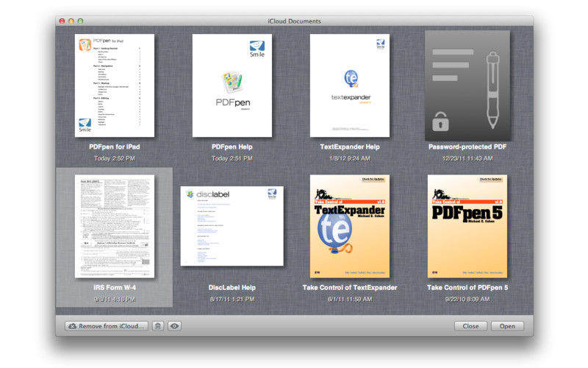
Task: Click the green zoom window button
Action: (80, 21)
